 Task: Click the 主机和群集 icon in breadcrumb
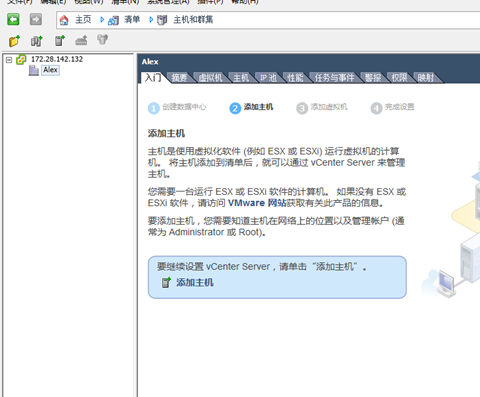click(162, 20)
